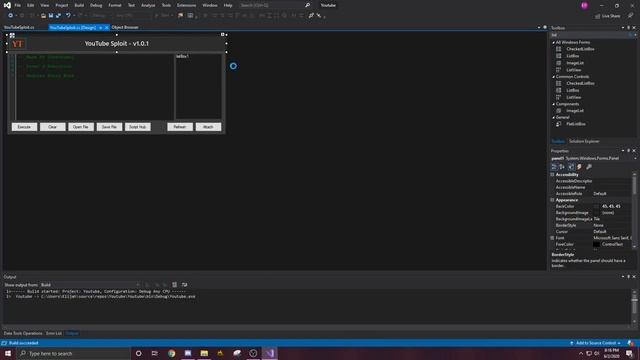Click the Save icon in the toolbar
Viewport: 640px width, 360px height.
[x=51, y=16]
